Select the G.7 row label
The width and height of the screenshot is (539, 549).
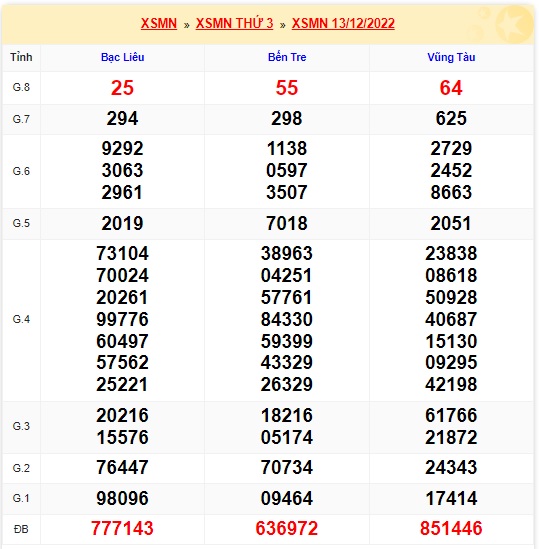click(21, 119)
